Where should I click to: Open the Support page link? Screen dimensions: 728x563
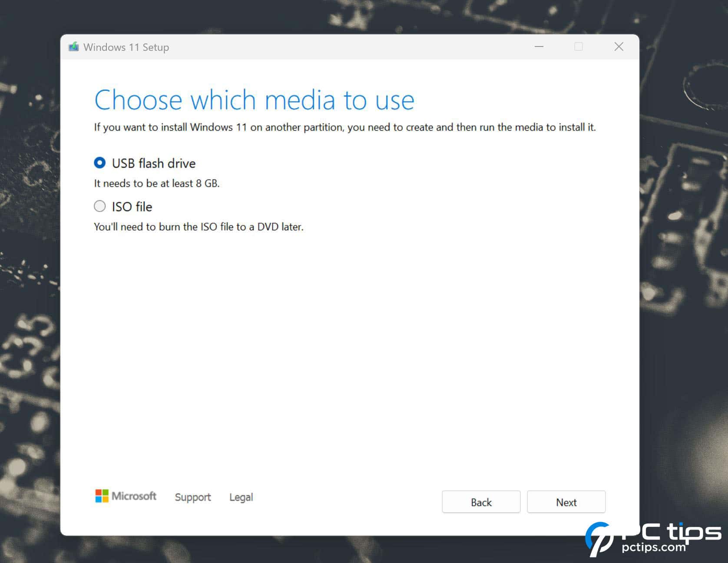(x=193, y=497)
